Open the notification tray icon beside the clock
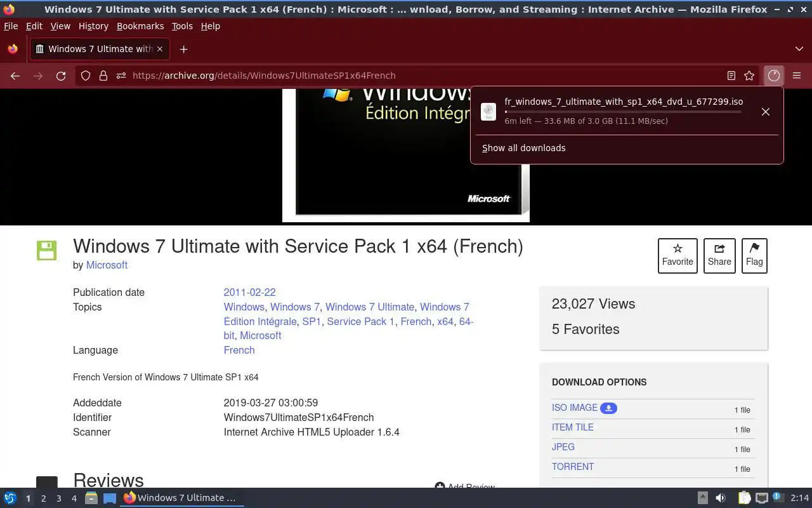Viewport: 812px width, 508px height. click(778, 498)
